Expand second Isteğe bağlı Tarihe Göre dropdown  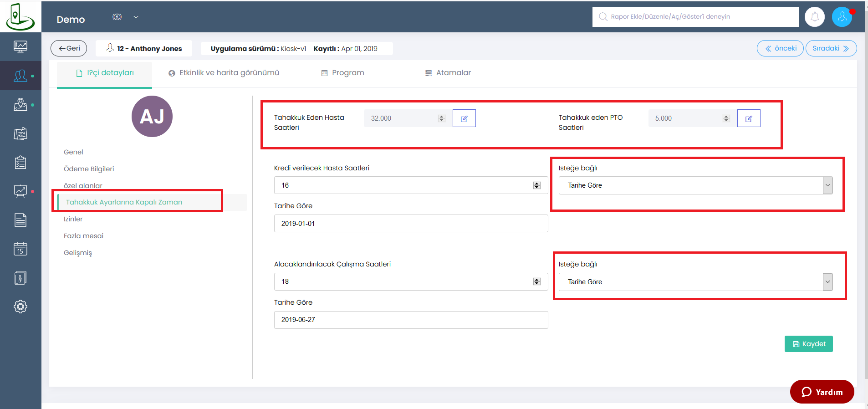click(x=827, y=282)
